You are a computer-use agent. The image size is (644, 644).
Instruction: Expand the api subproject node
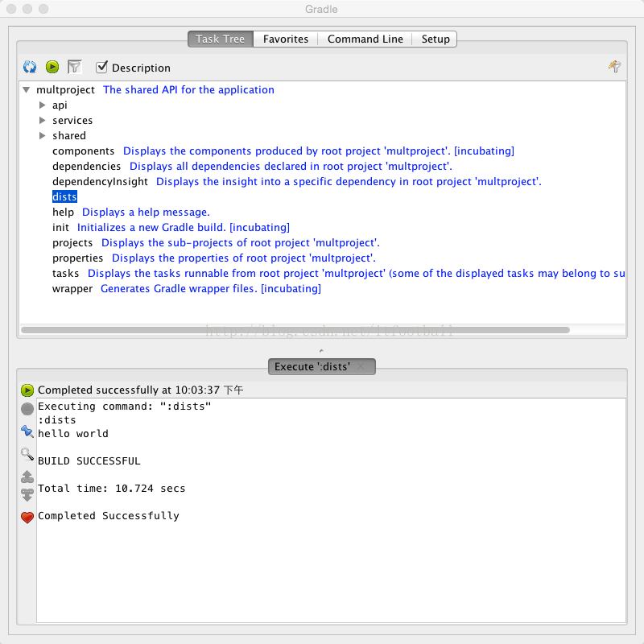click(42, 105)
